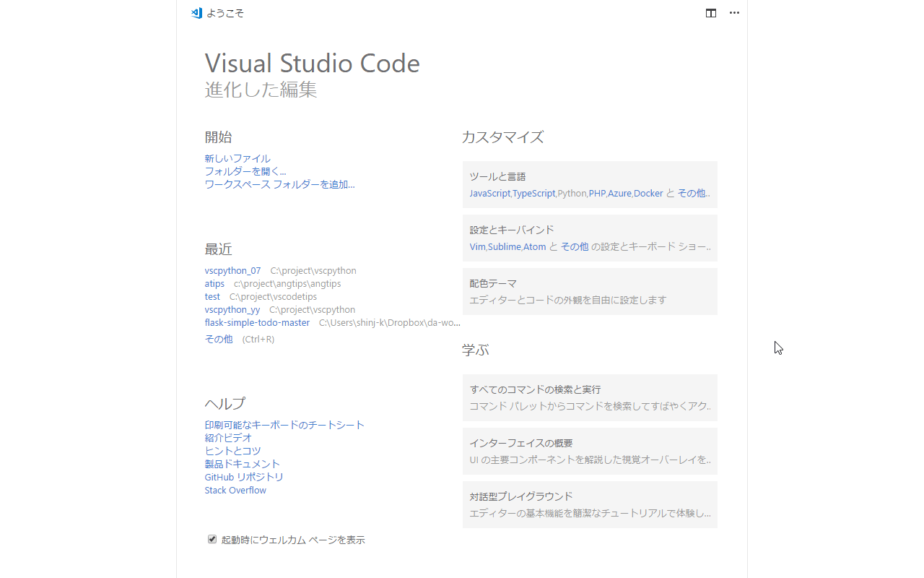This screenshot has height=578, width=924.
Task: Open the GitHub リポジトリ link
Action: coord(244,477)
